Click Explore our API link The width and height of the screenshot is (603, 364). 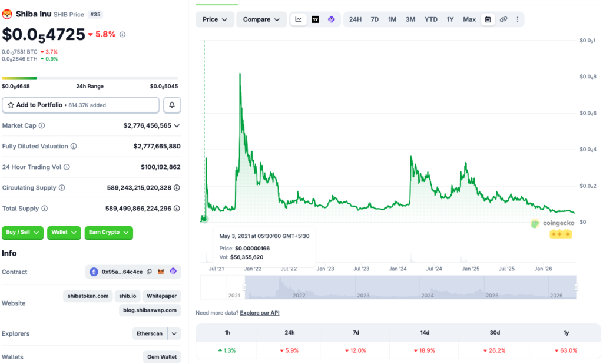pyautogui.click(x=260, y=313)
